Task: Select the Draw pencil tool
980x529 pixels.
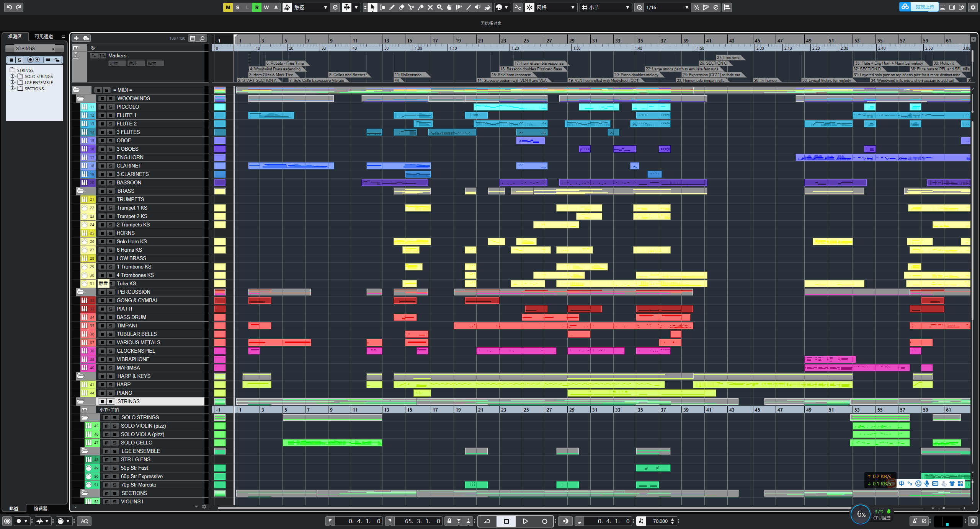Action: 392,7
